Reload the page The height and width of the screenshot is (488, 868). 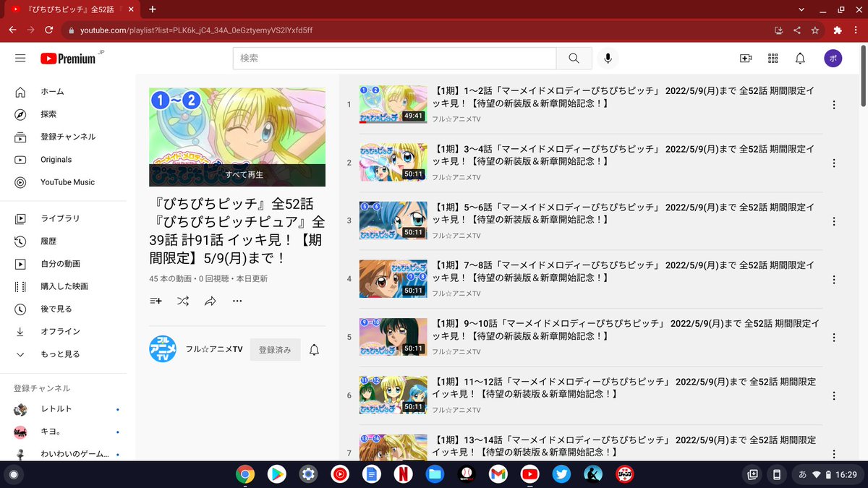49,30
